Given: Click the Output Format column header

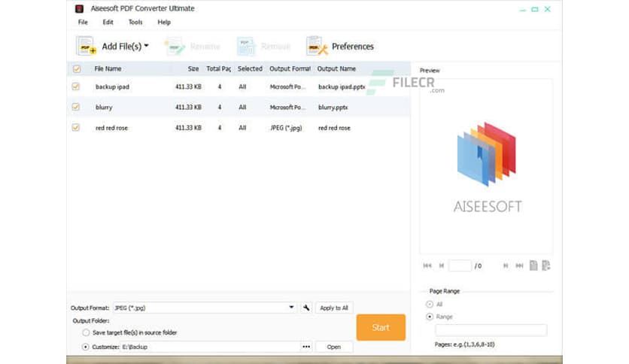Looking at the screenshot, I should [290, 68].
